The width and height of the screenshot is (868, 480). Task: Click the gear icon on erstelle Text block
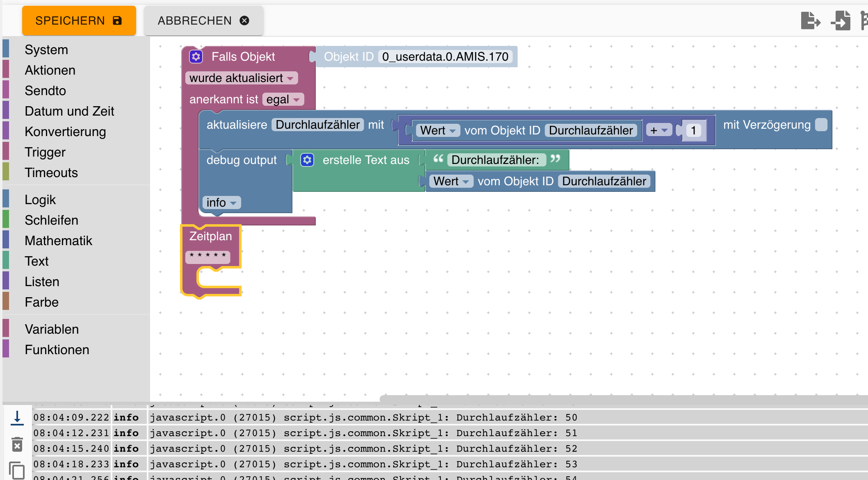point(307,160)
